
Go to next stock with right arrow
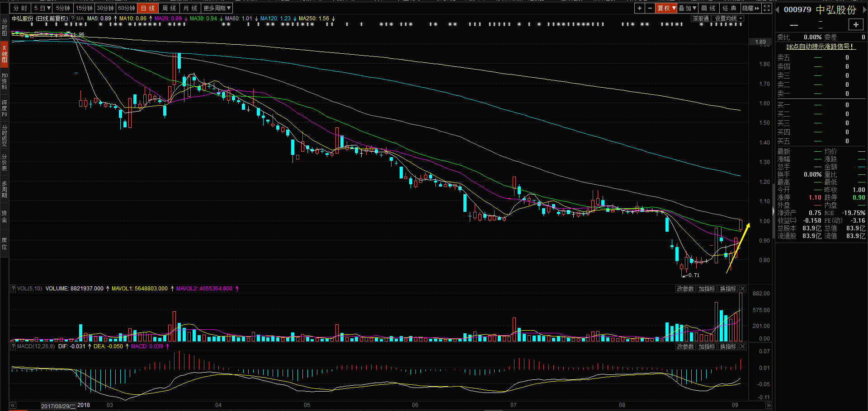tap(863, 10)
